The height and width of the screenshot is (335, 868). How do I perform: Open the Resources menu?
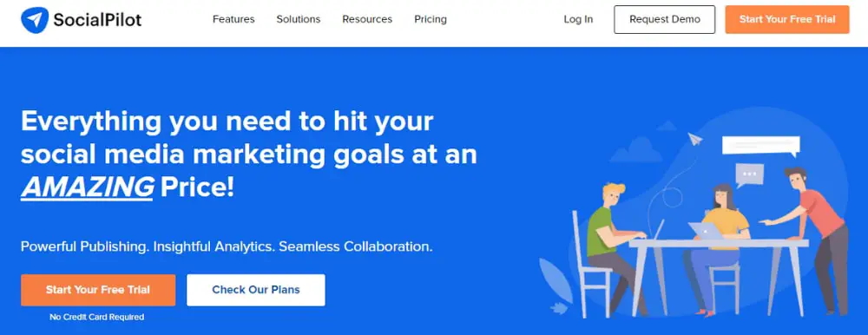point(367,19)
